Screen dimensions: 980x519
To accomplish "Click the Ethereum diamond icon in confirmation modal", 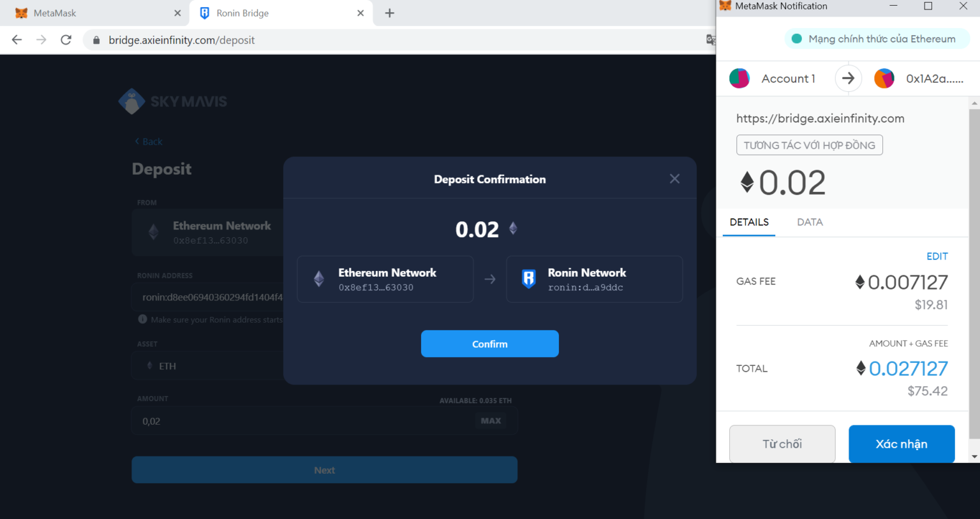I will tap(318, 279).
